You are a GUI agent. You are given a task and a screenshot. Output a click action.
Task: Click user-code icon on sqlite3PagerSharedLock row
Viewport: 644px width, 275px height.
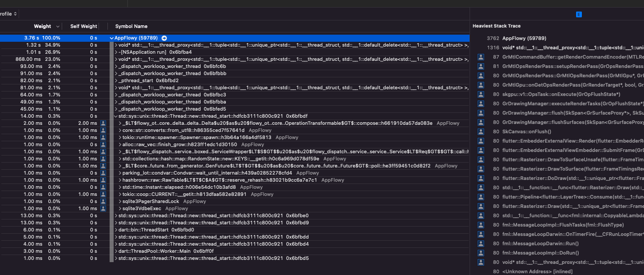tap(103, 201)
